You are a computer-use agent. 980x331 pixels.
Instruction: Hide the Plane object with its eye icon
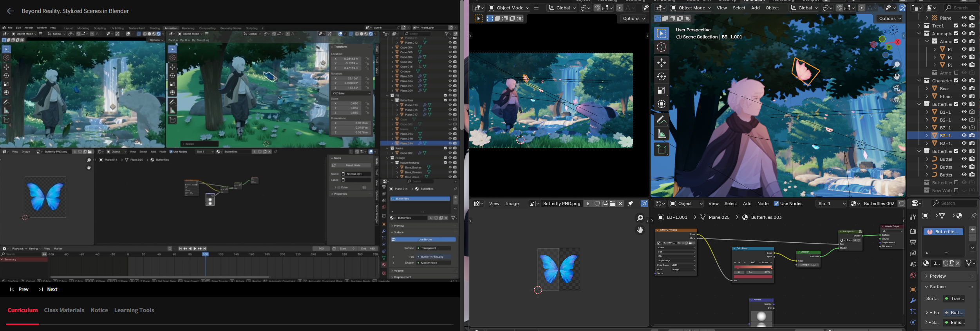pyautogui.click(x=964, y=18)
